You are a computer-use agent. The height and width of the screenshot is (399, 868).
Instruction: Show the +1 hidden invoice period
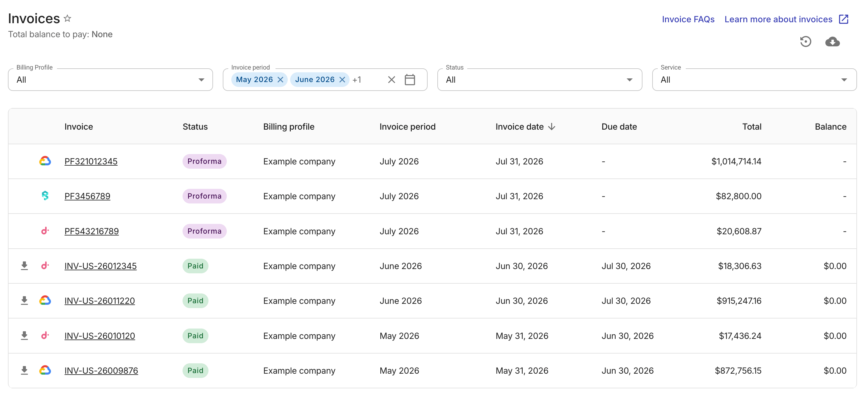click(357, 80)
